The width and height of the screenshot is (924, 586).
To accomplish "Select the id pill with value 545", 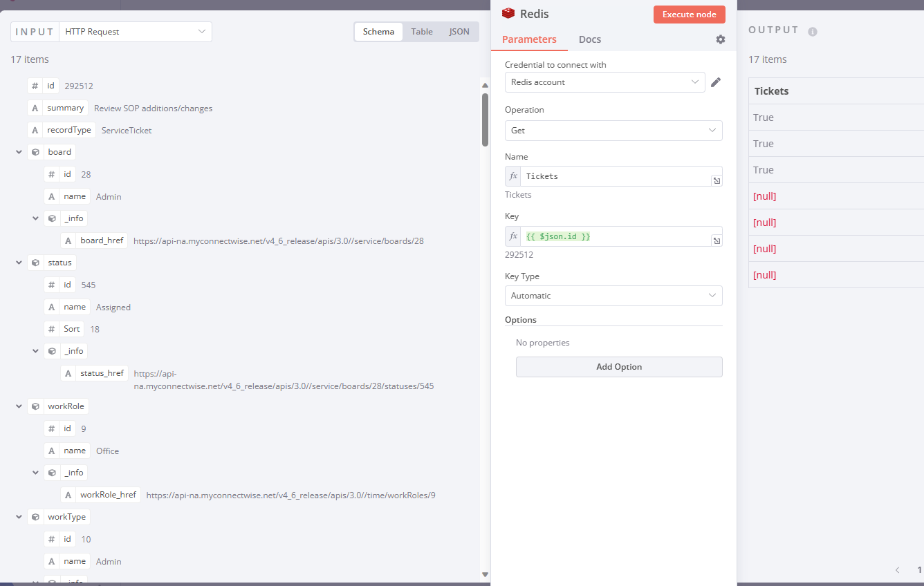I will (60, 285).
